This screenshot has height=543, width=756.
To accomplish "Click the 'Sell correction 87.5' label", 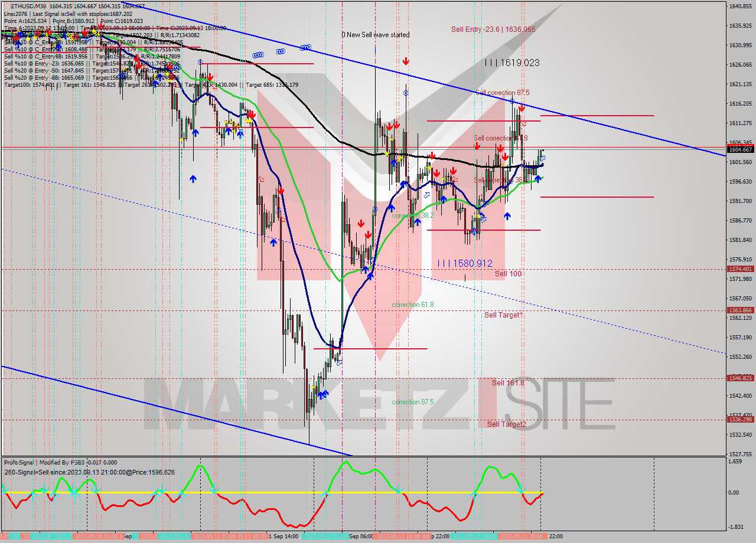I will click(x=502, y=93).
